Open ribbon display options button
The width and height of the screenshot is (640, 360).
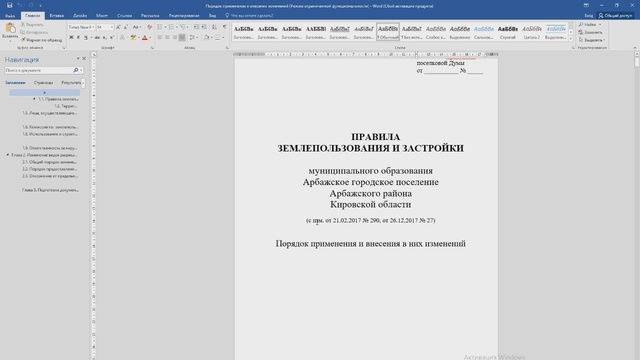pos(586,5)
